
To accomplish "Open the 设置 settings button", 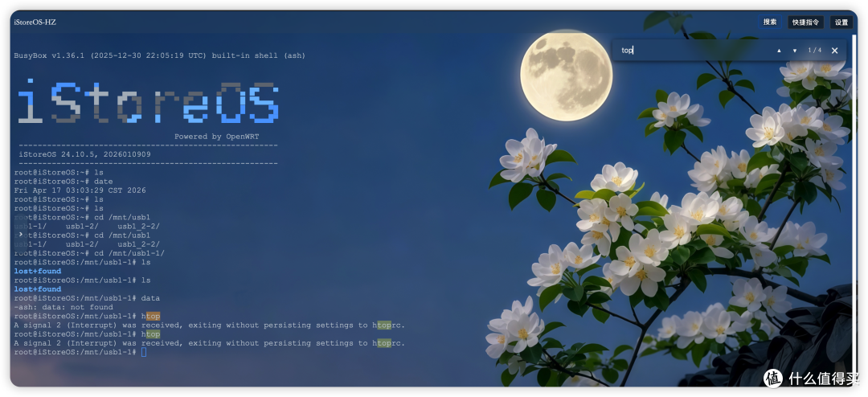I will click(841, 23).
